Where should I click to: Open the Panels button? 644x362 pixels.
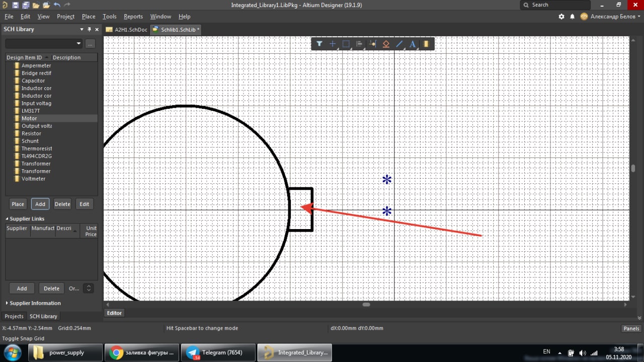(631, 328)
